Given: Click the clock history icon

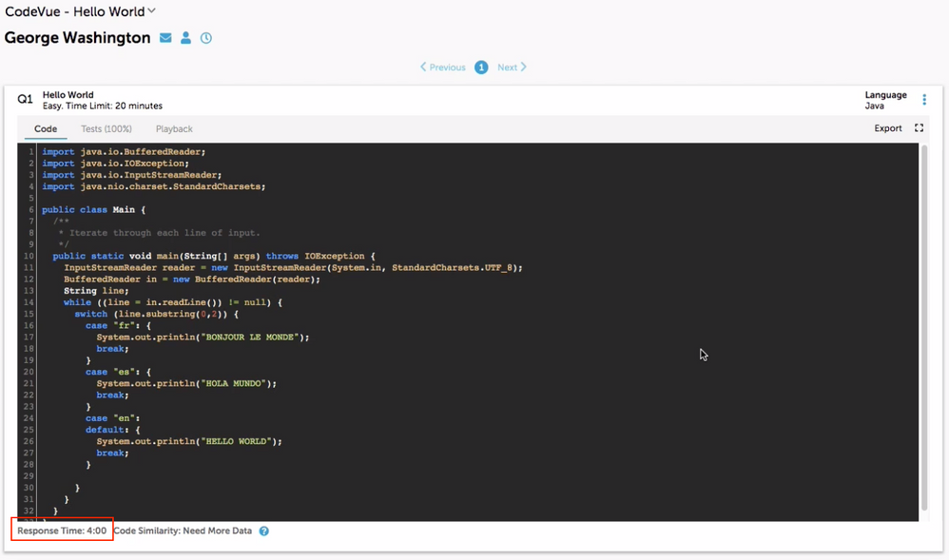Looking at the screenshot, I should pos(206,38).
